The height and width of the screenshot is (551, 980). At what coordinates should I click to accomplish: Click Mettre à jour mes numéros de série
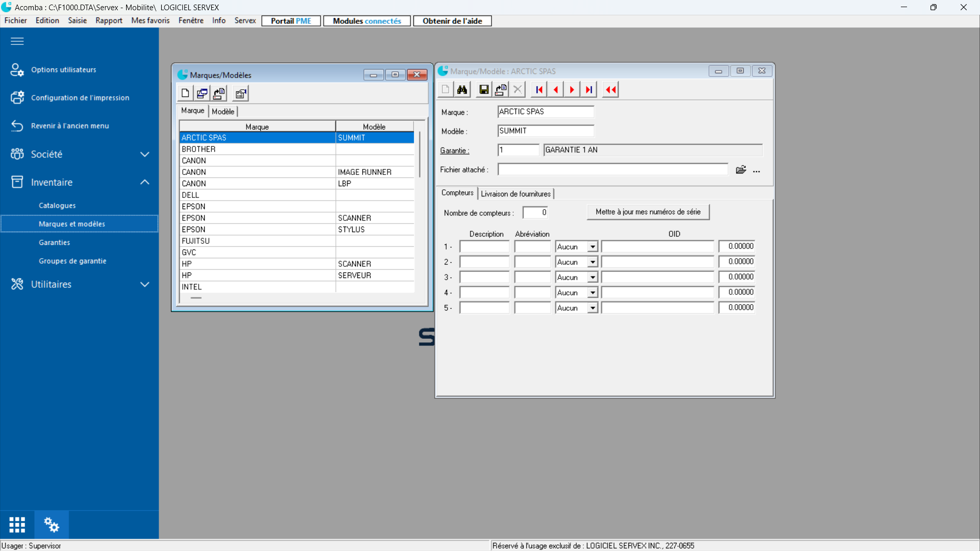click(x=648, y=212)
